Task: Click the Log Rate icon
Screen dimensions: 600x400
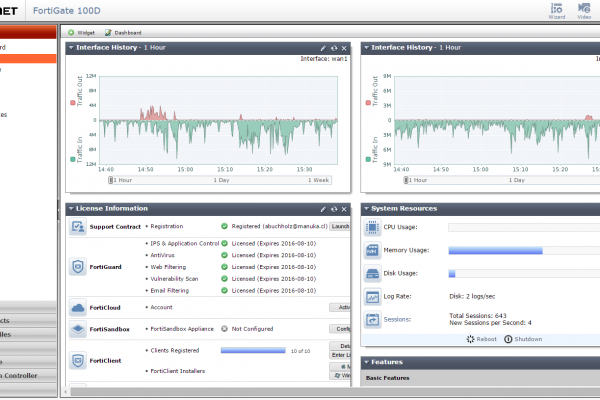Action: [372, 297]
